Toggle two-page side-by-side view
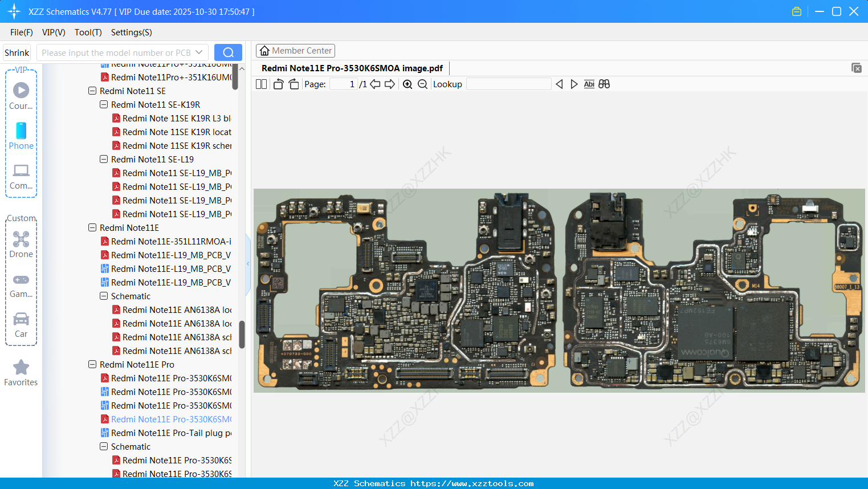868x489 pixels. pos(261,84)
